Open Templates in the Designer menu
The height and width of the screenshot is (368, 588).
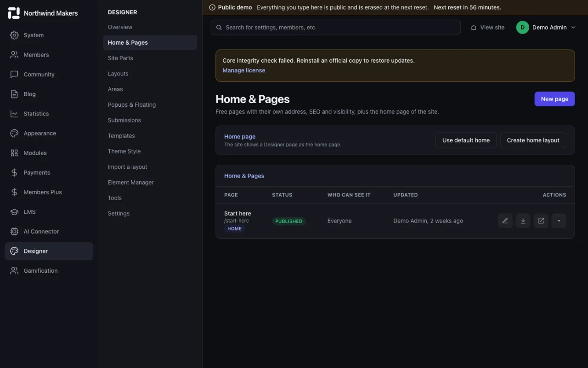(x=121, y=136)
